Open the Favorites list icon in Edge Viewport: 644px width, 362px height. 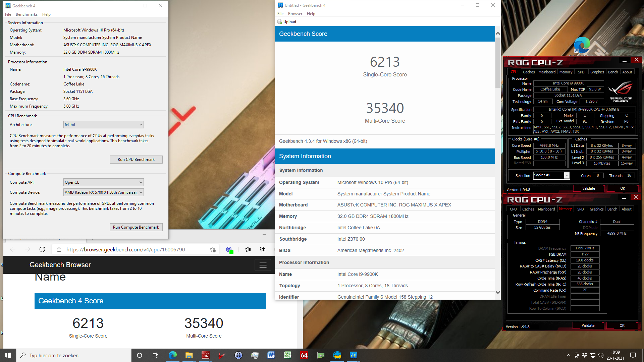(x=248, y=249)
